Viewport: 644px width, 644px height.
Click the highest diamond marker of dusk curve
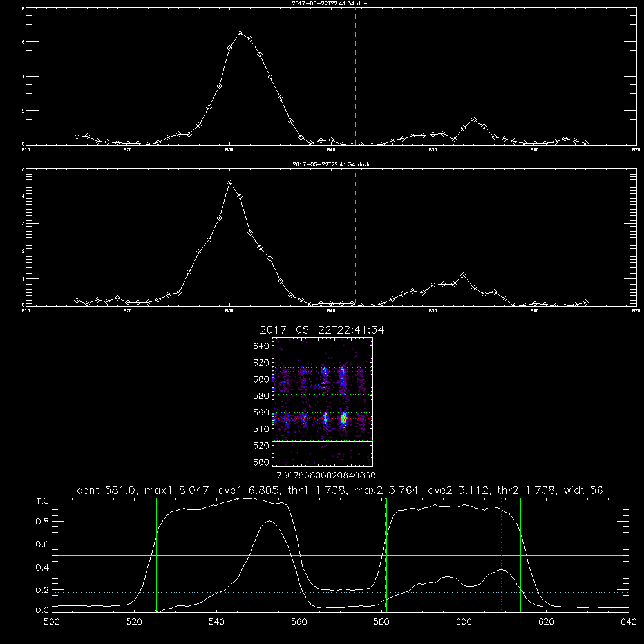pyautogui.click(x=230, y=183)
